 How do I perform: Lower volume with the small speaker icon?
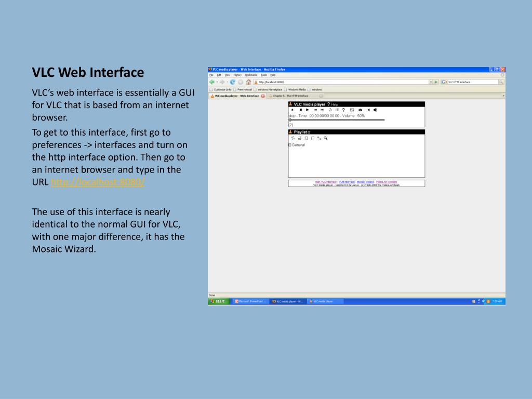click(369, 110)
